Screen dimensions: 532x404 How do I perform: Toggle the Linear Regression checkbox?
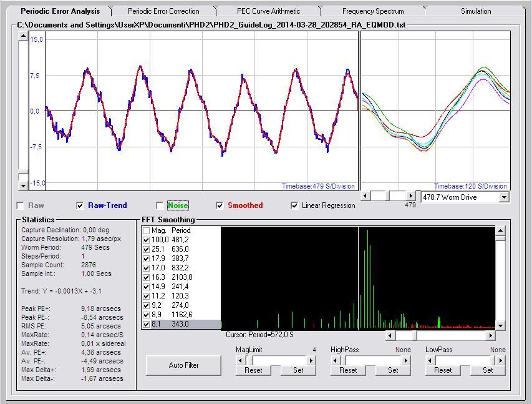pos(294,205)
